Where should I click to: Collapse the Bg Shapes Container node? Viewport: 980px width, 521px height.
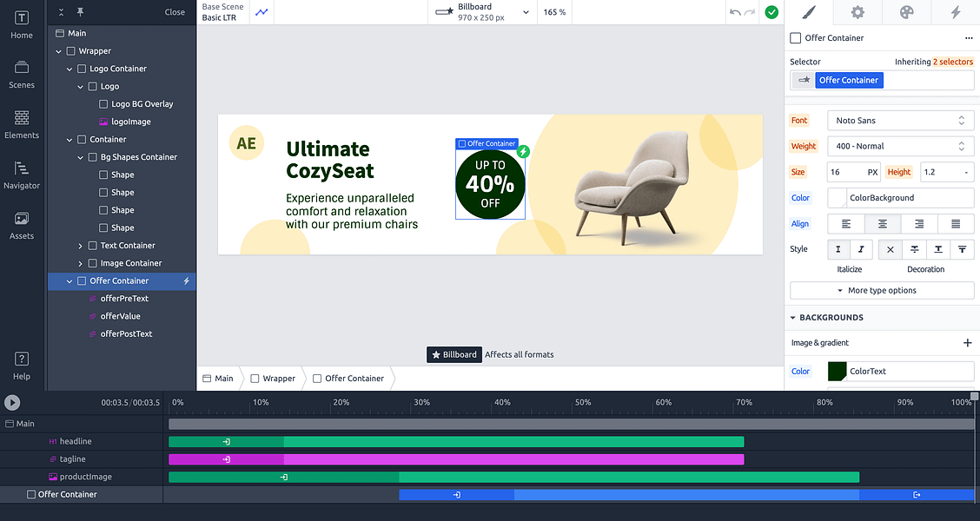pos(80,157)
